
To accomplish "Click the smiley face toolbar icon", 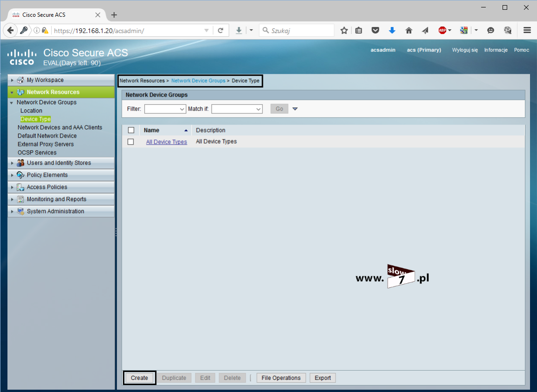I will tap(491, 31).
